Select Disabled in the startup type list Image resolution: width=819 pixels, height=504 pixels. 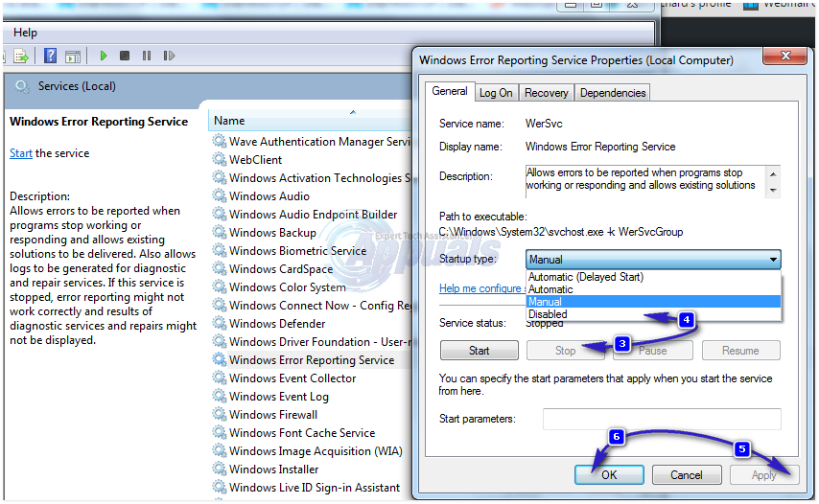click(x=653, y=314)
